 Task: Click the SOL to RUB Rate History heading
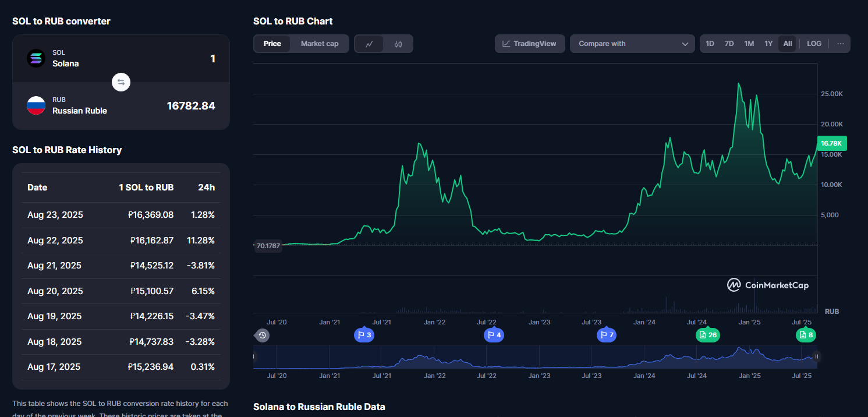[x=67, y=150]
